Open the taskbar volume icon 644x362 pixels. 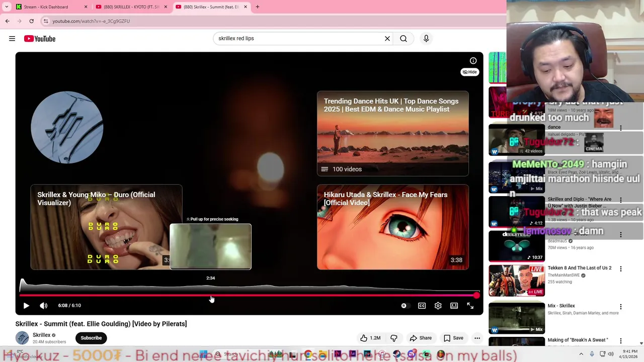click(611, 354)
